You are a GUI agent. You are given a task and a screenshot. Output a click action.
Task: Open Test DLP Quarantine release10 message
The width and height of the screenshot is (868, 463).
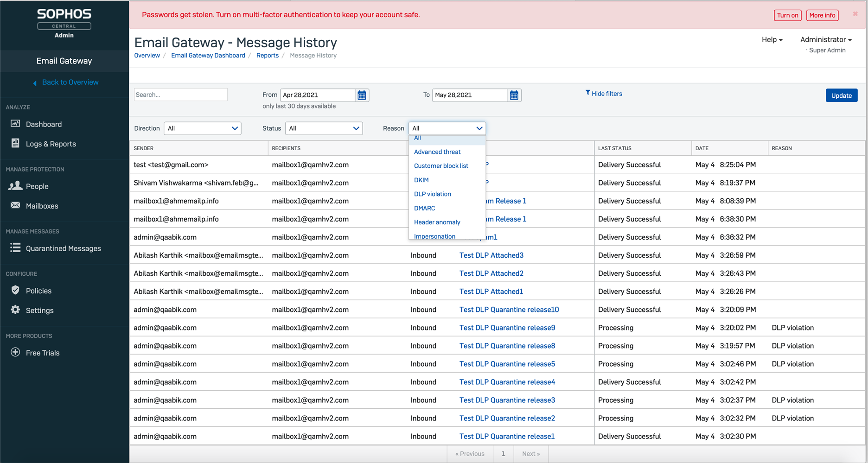click(509, 310)
